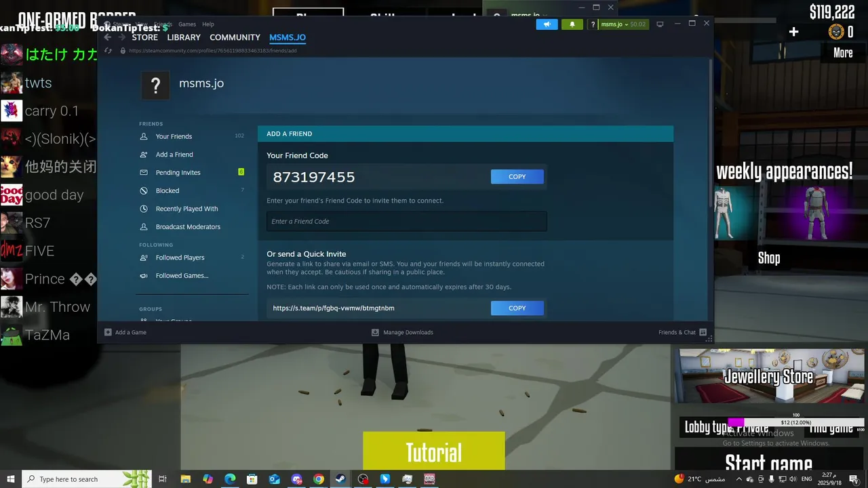The height and width of the screenshot is (488, 868).
Task: Click the gold coin currency icon
Action: tap(836, 32)
